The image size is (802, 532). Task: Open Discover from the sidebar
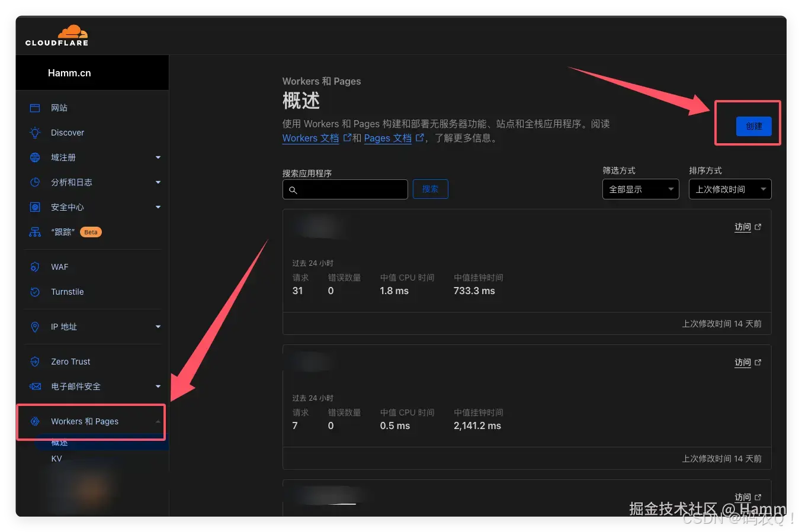click(67, 133)
